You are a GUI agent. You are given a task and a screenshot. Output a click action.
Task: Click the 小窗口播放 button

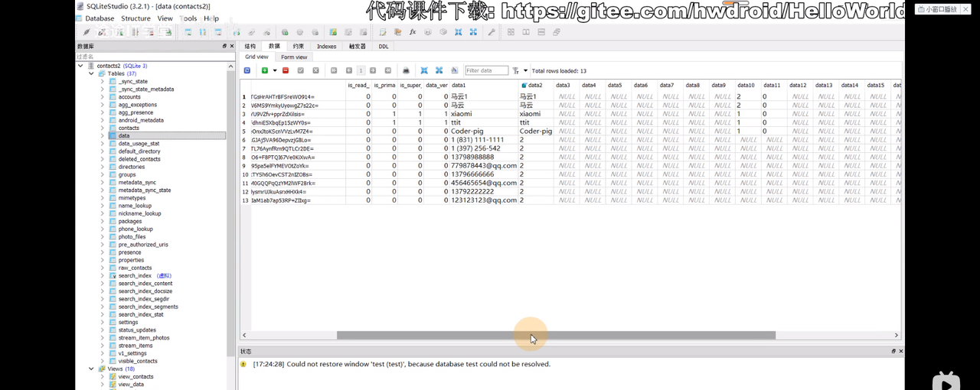(941, 9)
